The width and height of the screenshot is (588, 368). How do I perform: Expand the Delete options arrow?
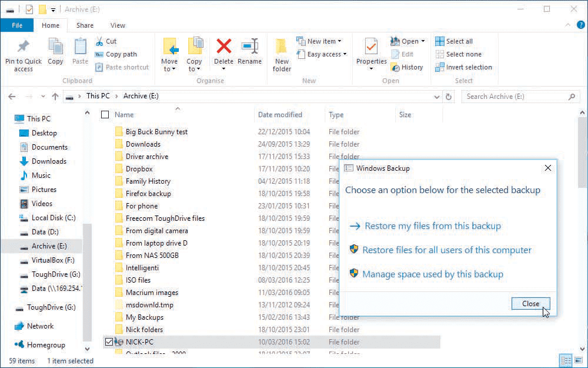tap(223, 69)
